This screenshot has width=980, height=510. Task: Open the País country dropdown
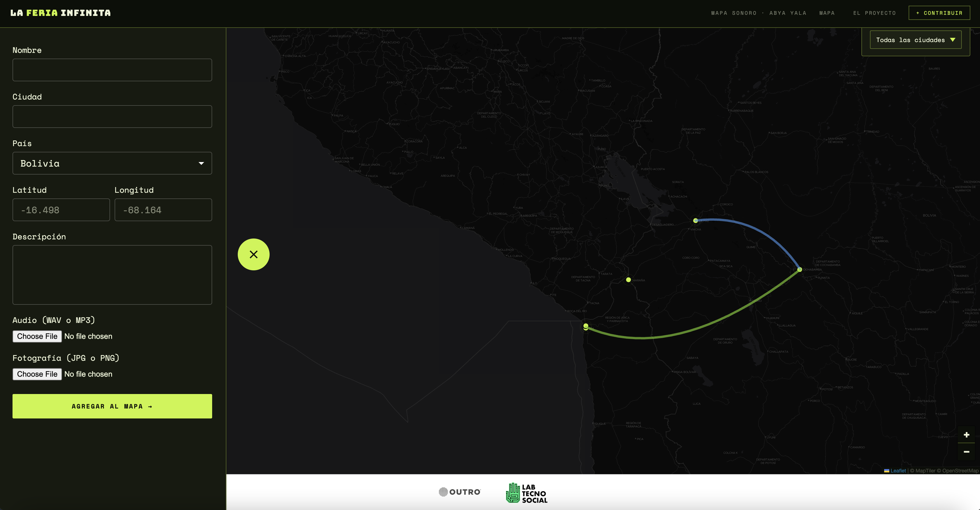pos(112,163)
